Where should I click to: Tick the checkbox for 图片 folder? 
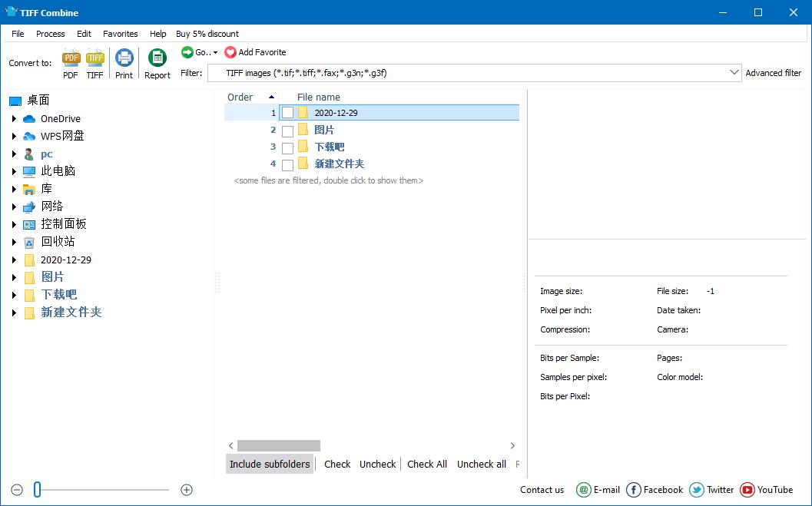point(287,131)
